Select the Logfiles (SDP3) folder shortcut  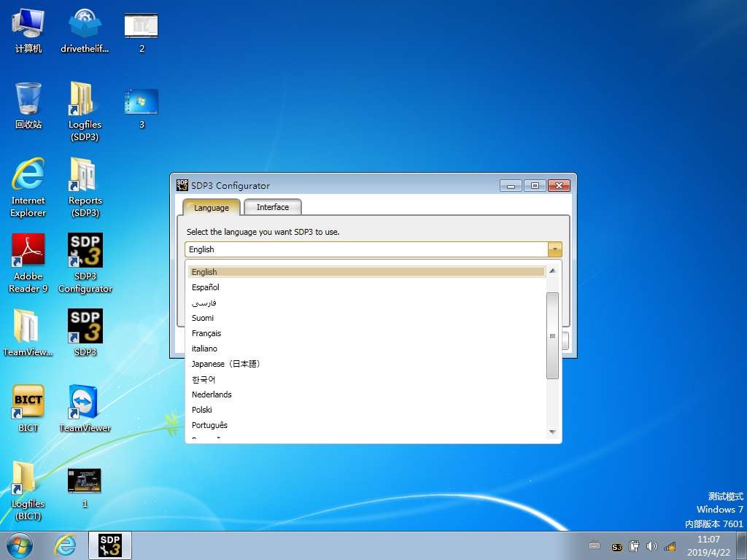tap(85, 112)
